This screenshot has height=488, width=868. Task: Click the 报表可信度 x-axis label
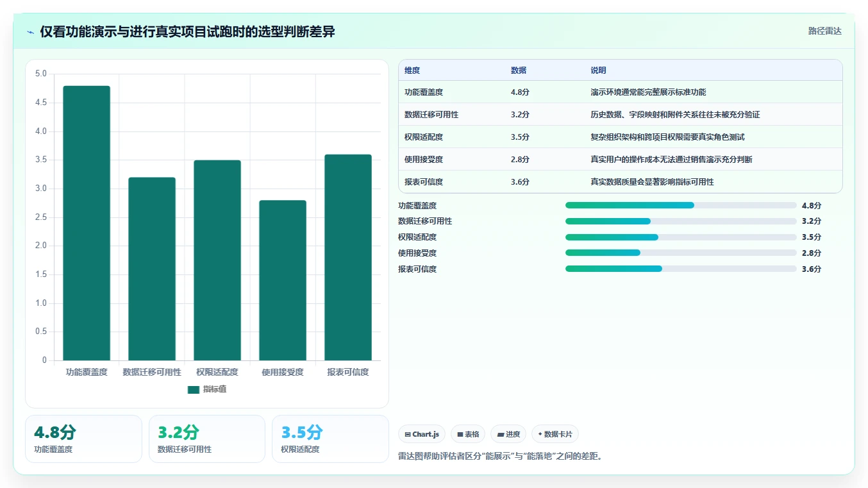point(348,372)
